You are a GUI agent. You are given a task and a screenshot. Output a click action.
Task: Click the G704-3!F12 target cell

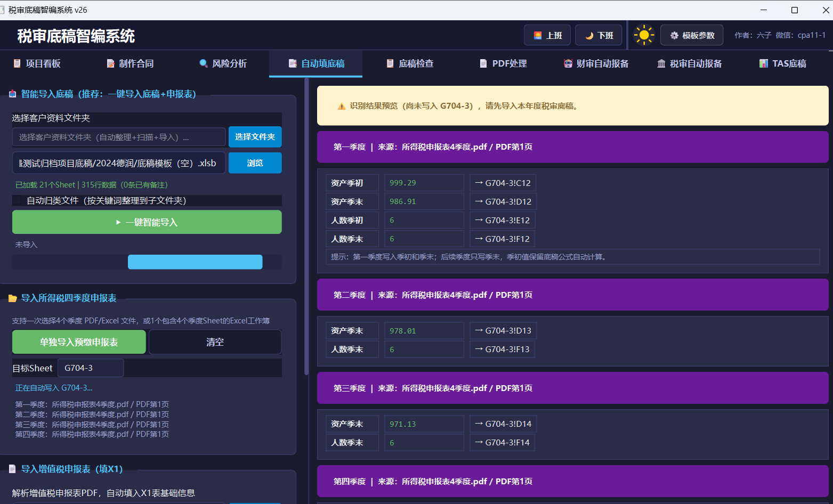point(503,239)
